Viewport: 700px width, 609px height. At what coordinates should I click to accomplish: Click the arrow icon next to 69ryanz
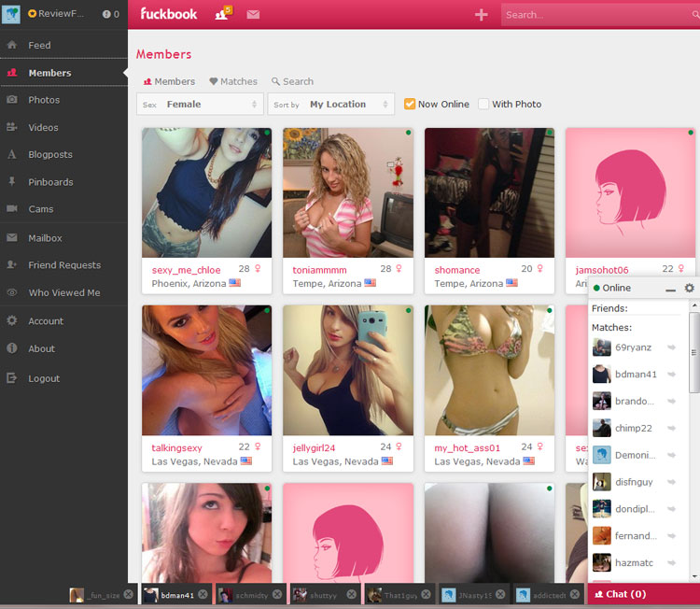click(671, 347)
